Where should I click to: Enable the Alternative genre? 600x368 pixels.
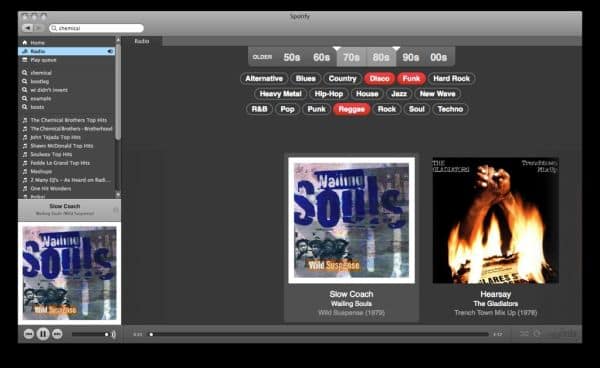point(264,78)
